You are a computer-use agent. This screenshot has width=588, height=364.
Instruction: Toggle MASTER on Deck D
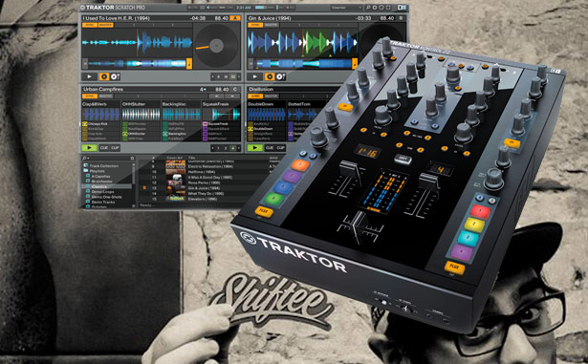(x=272, y=96)
